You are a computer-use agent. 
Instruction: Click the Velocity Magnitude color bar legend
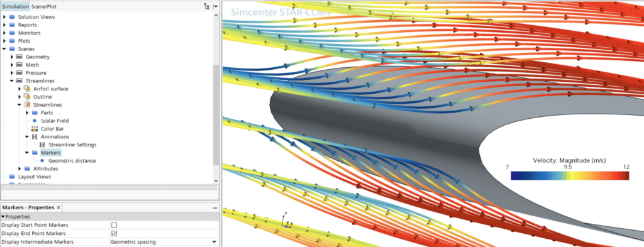coord(570,175)
